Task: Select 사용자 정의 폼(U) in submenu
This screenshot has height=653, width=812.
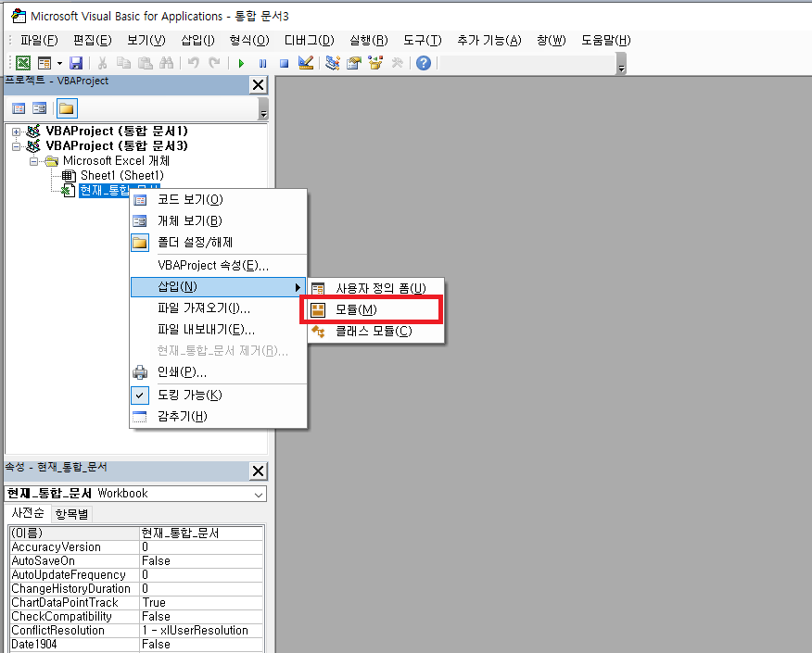Action: pyautogui.click(x=376, y=288)
